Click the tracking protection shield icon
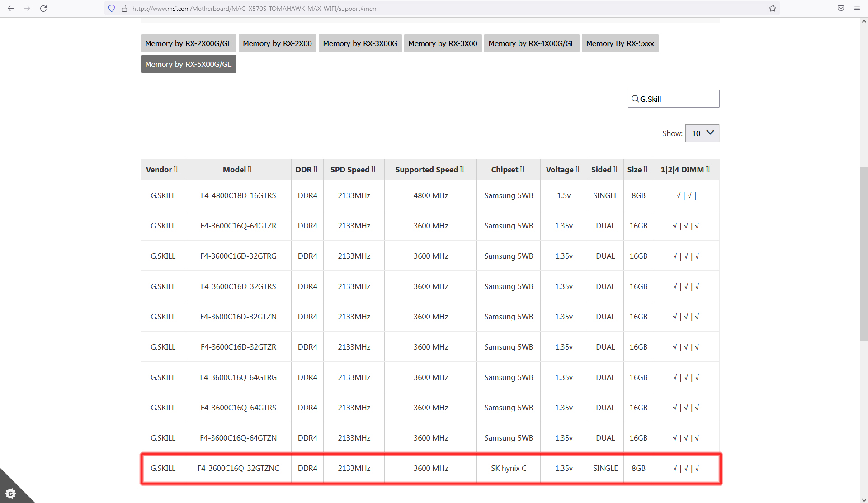The height and width of the screenshot is (503, 868). point(112,8)
